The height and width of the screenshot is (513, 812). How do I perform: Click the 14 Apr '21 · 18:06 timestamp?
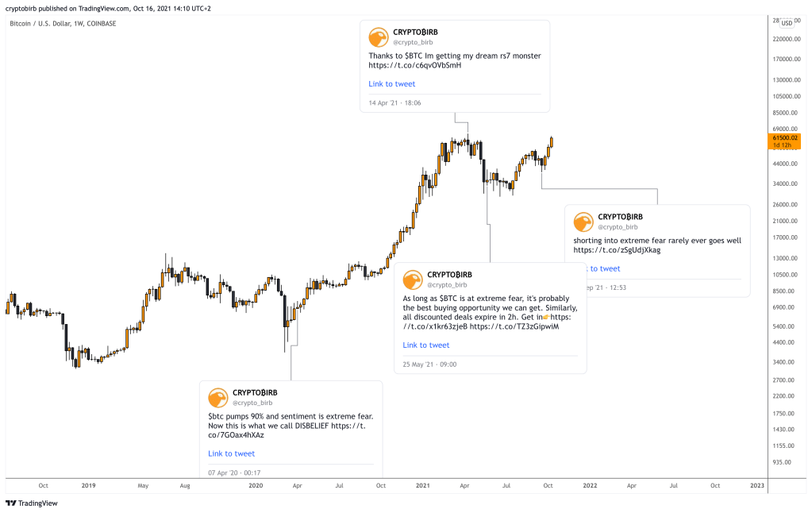[394, 103]
